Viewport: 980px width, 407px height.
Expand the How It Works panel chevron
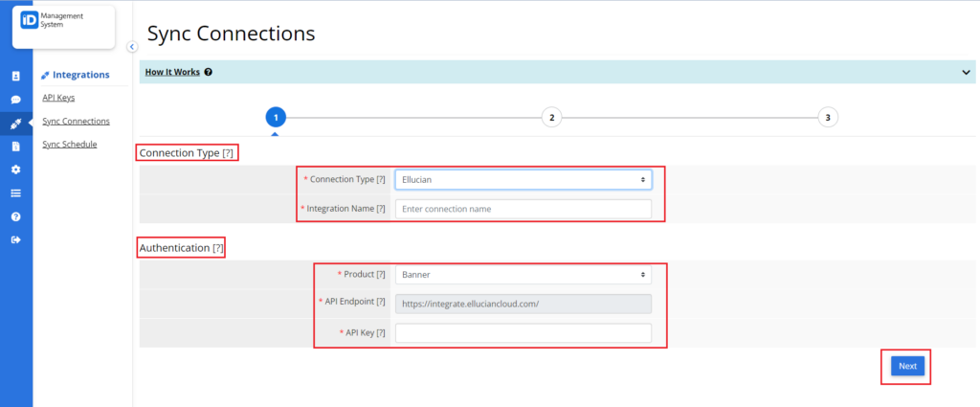(x=966, y=72)
